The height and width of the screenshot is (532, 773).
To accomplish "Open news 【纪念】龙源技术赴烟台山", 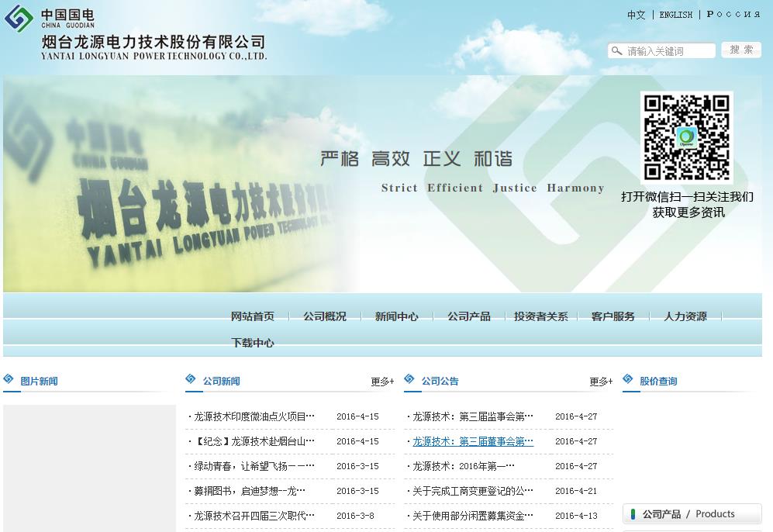I will [254, 441].
